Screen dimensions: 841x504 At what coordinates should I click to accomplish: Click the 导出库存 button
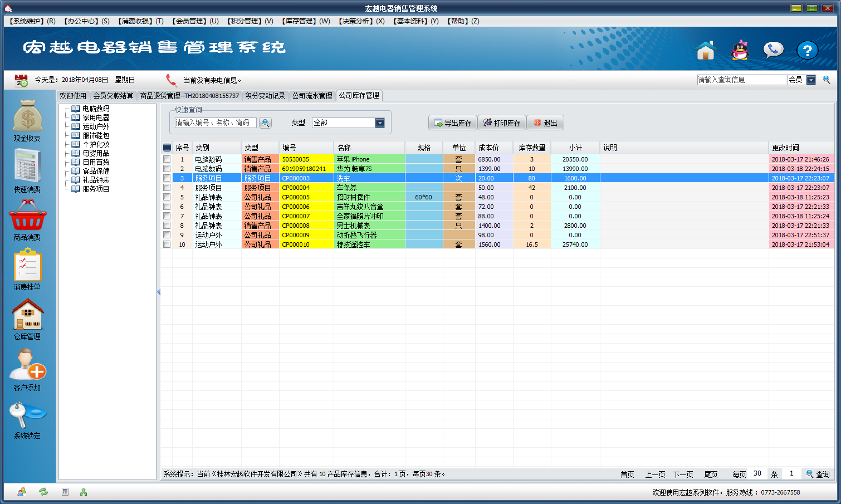point(452,123)
